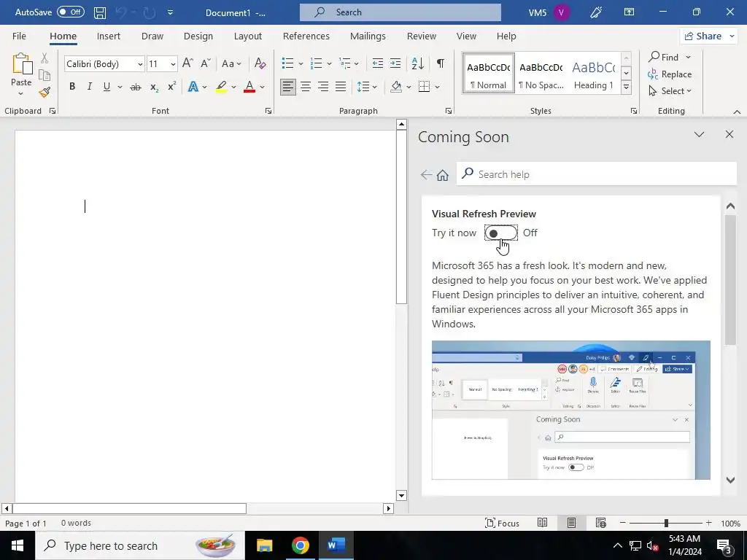The image size is (747, 560).
Task: Apply the yellow text highlight color
Action: (x=221, y=87)
